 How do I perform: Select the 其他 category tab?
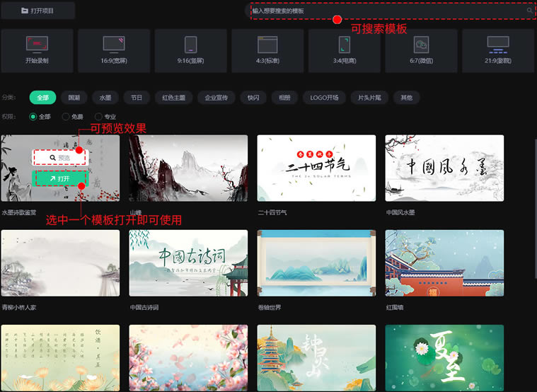point(407,98)
